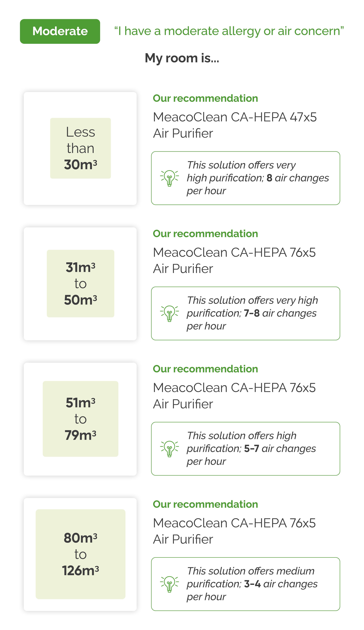Select the 80m³ to 126m³ room size box

(x=80, y=554)
